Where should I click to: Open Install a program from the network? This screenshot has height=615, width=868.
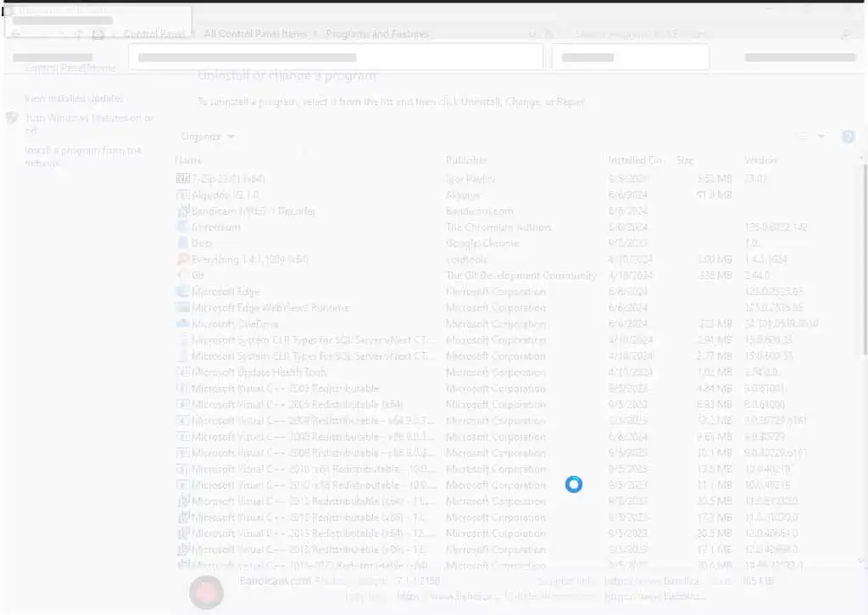(x=84, y=156)
